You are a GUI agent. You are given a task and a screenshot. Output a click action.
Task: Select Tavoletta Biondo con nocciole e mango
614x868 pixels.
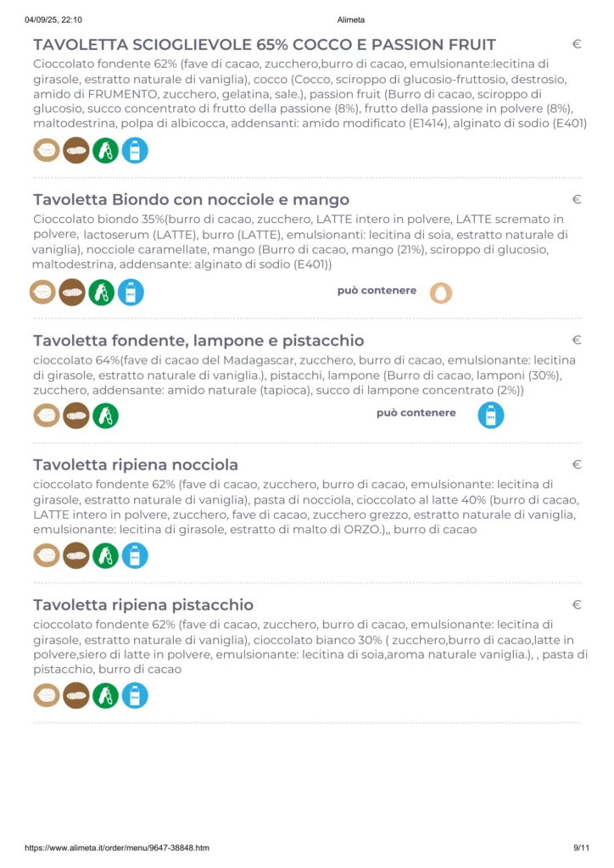point(191,200)
